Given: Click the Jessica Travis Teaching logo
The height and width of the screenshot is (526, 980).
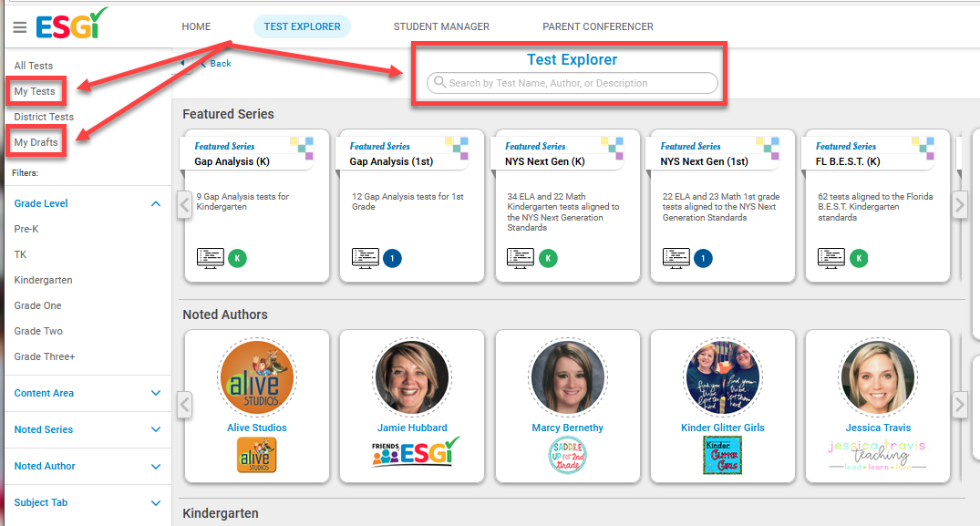Looking at the screenshot, I should (x=878, y=455).
